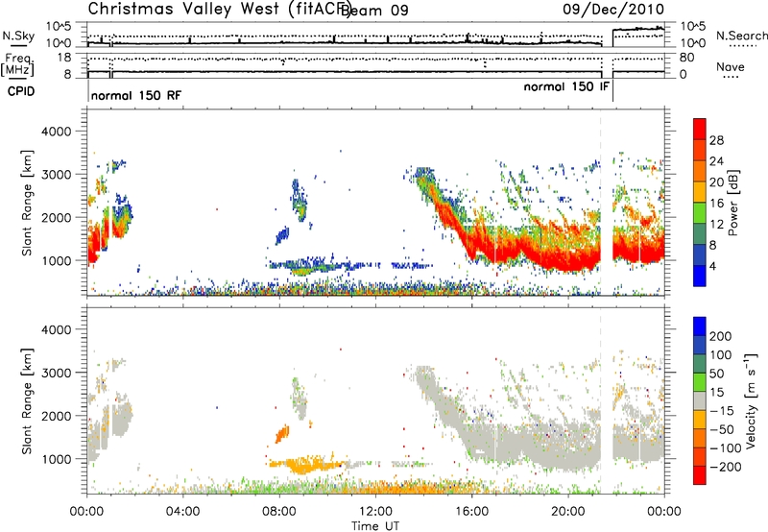Click the -200 label on Velocity colorbar
Viewport: 768px width, 532px height.
[726, 467]
